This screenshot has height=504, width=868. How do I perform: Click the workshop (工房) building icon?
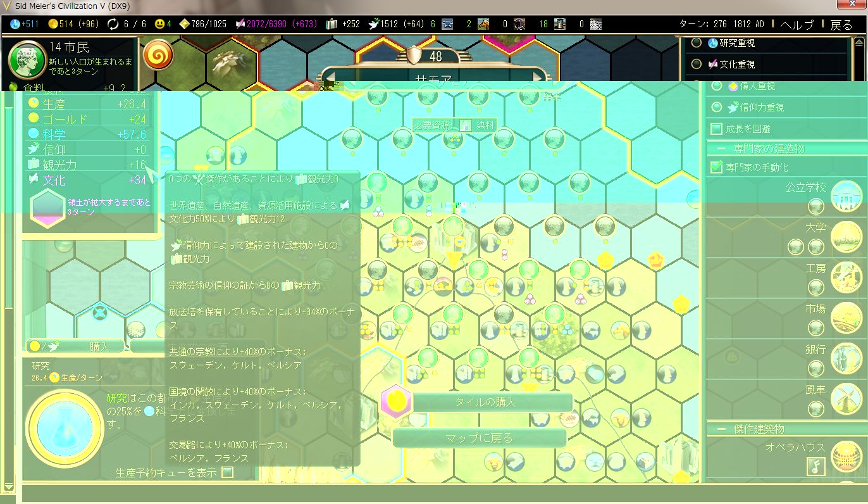coord(846,277)
